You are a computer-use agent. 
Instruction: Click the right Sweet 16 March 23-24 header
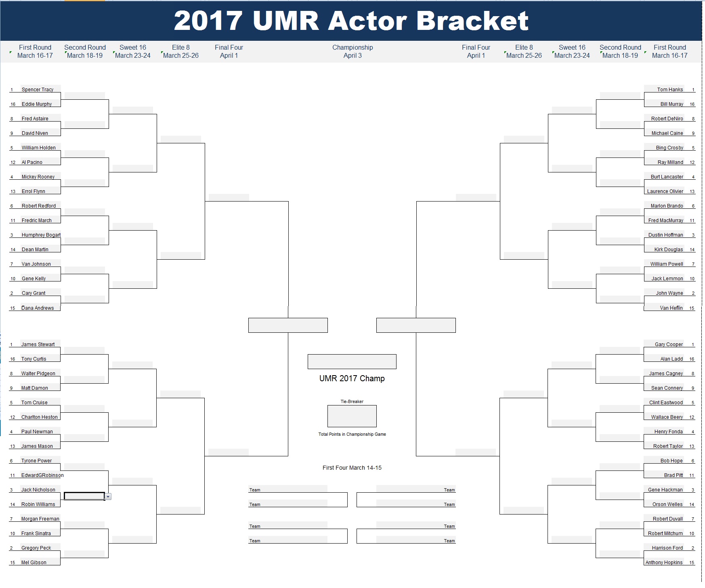(x=572, y=51)
